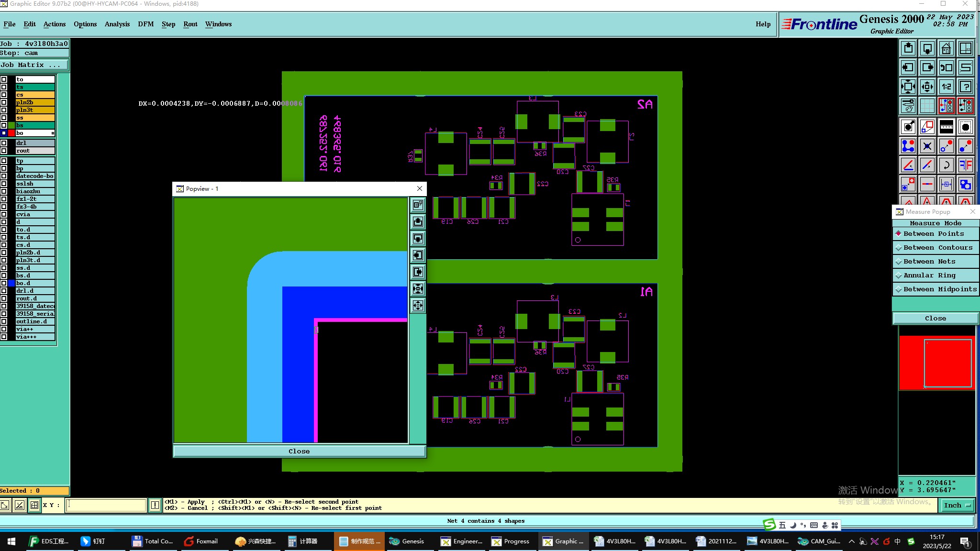Click into the X Y coordinate input field

click(106, 505)
